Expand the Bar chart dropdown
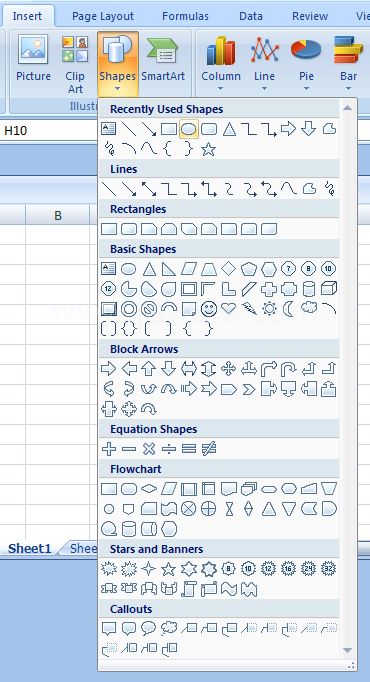Image resolution: width=370 pixels, height=682 pixels. click(348, 64)
